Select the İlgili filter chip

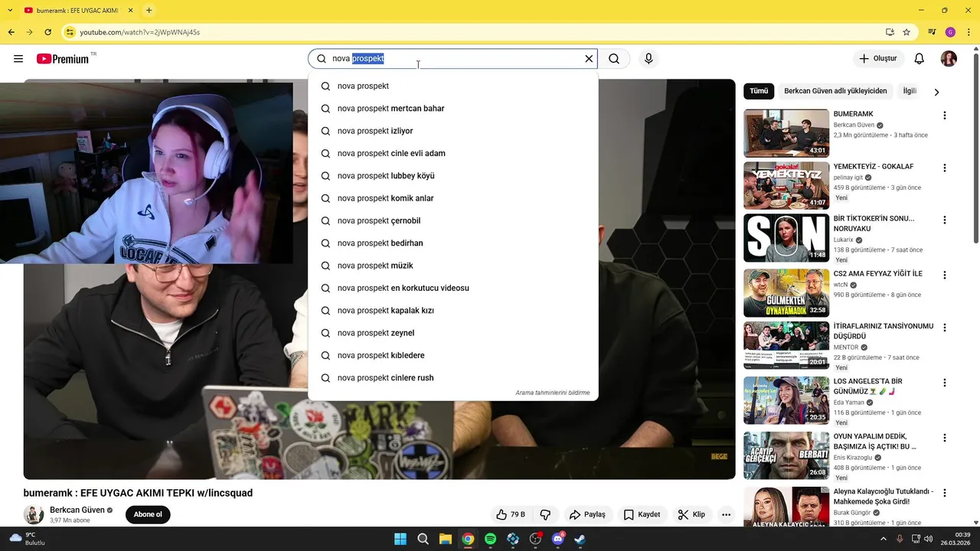(x=910, y=91)
